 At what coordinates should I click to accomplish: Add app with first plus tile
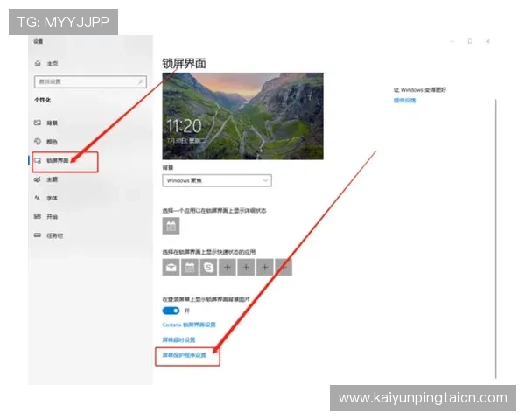coord(227,268)
